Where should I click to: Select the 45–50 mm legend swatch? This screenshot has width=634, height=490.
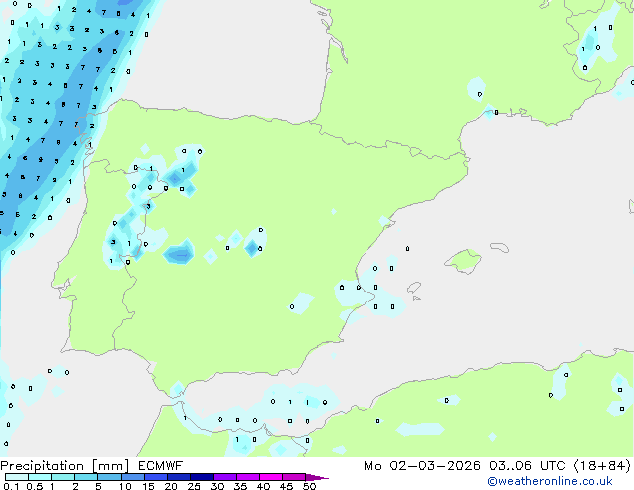point(294,477)
